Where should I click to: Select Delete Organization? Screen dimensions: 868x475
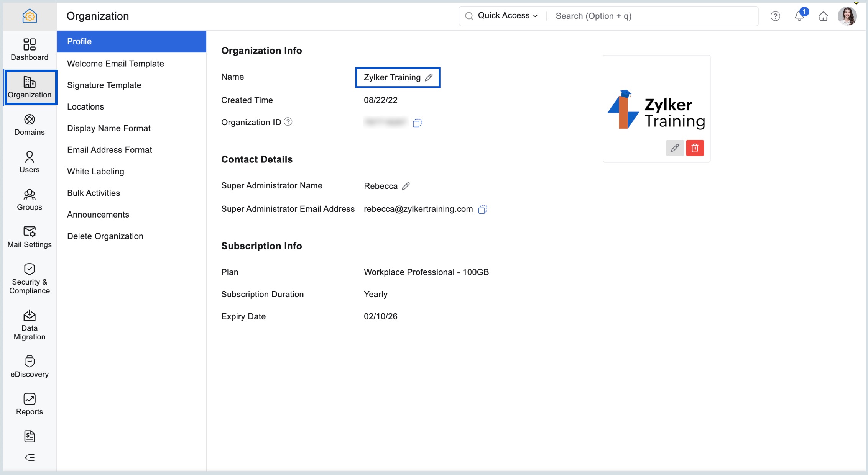(105, 236)
